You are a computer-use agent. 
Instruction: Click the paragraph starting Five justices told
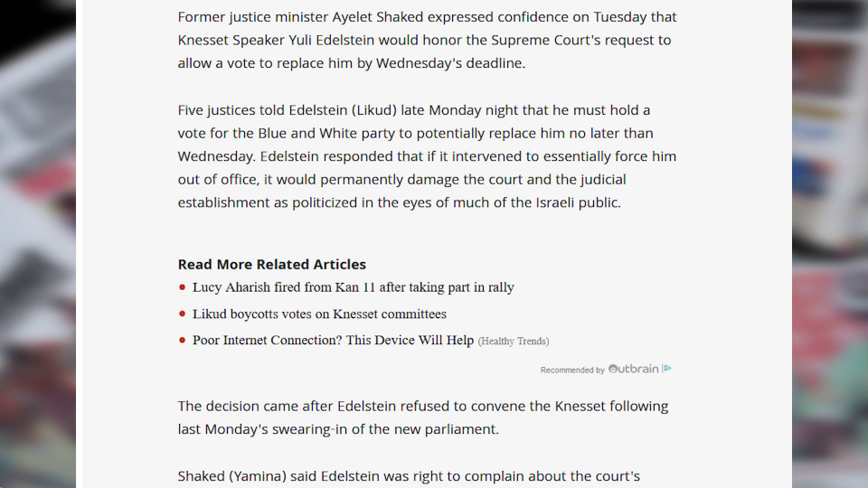click(428, 156)
